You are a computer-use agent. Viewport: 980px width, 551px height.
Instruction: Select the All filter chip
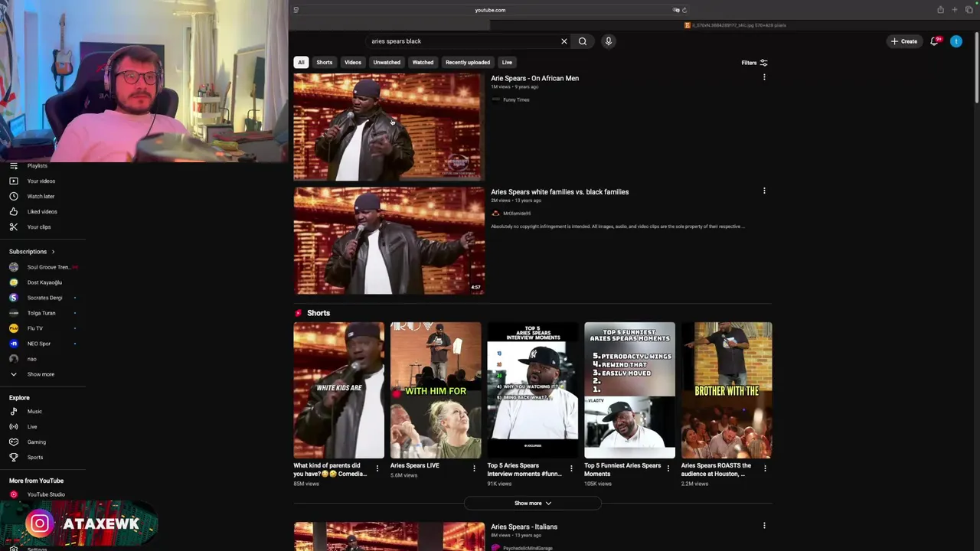tap(301, 63)
